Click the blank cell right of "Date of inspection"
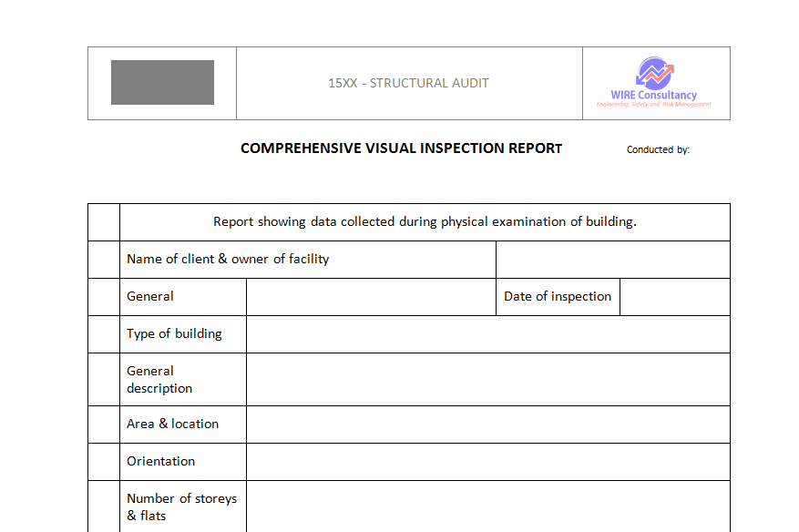 674,296
